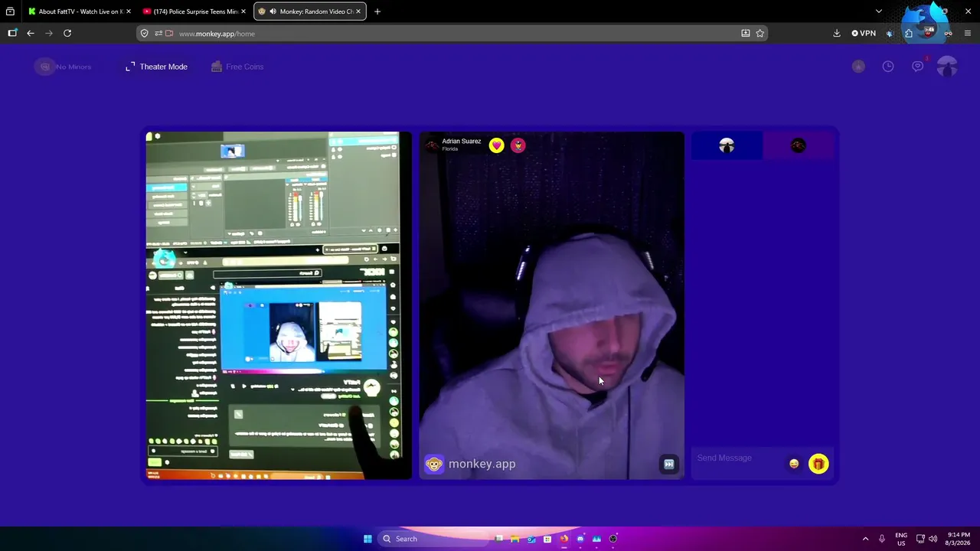Open Adrian Suarez's profile avatar
Screen dimensions: 980x551
click(432, 145)
